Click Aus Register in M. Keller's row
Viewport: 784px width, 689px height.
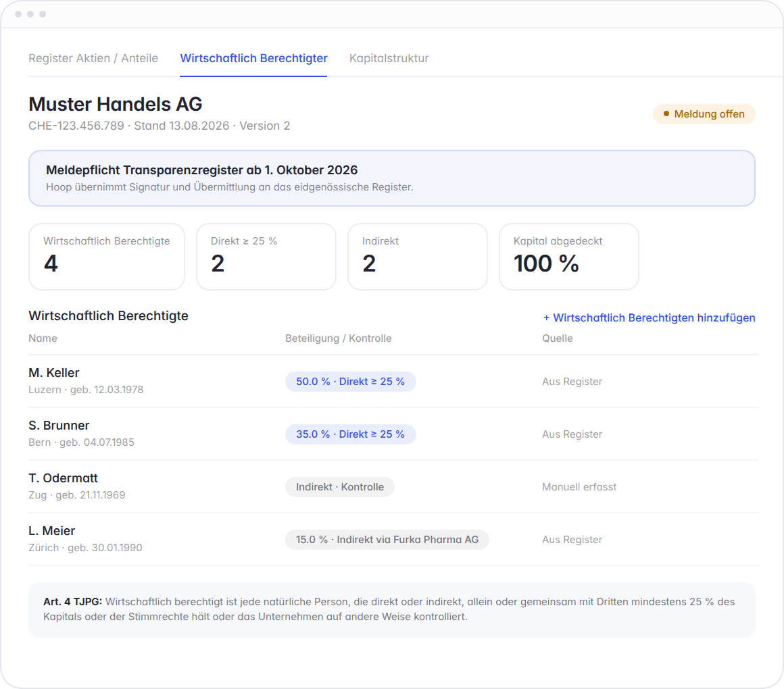tap(572, 381)
